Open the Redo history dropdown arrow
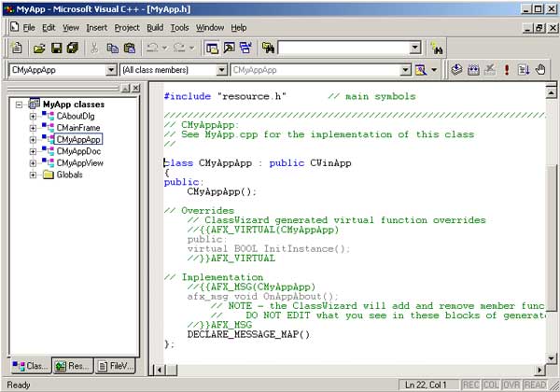 (191, 48)
